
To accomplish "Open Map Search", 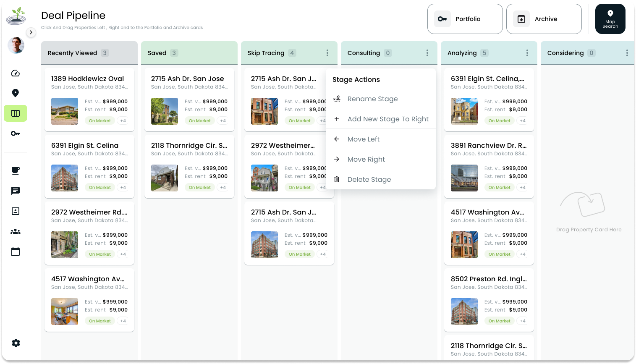I will (610, 19).
